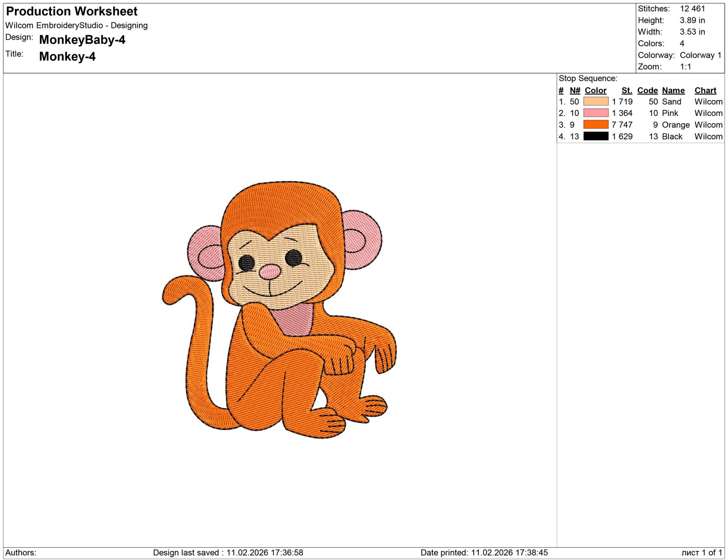
Task: Click the Design last saved timestamp
Action: [228, 553]
